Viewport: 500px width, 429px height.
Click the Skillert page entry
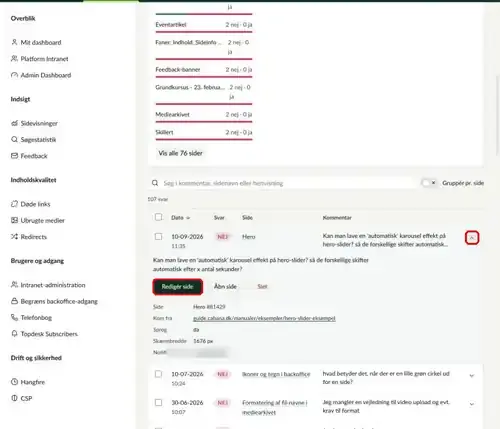click(164, 132)
